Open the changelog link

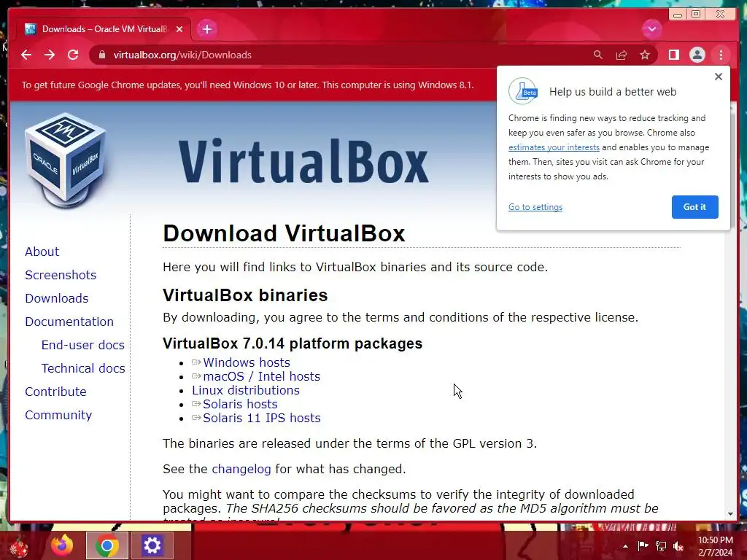(241, 469)
